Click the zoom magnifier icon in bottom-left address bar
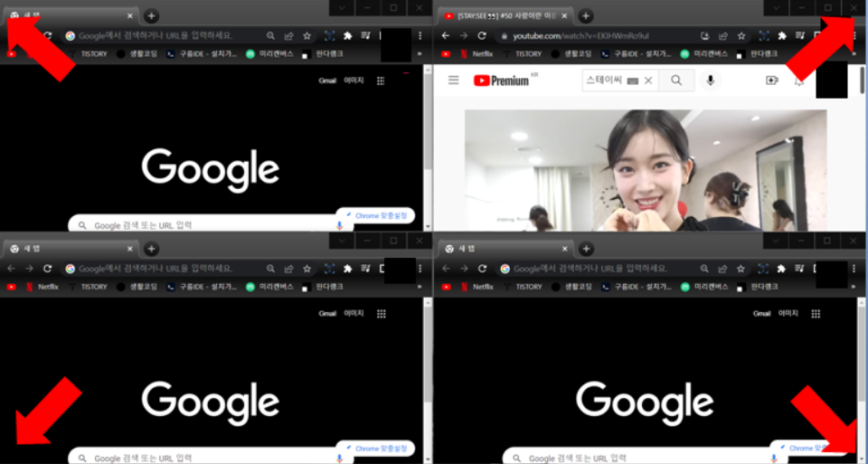This screenshot has width=868, height=464. click(x=270, y=269)
